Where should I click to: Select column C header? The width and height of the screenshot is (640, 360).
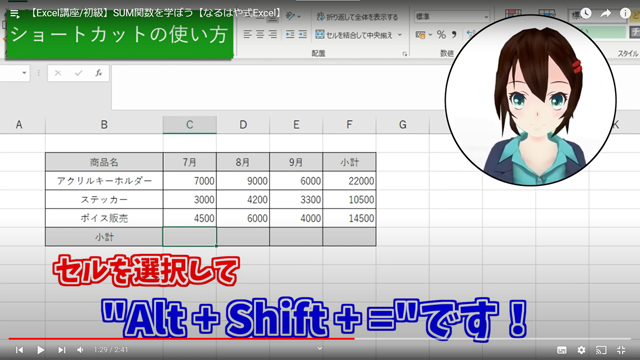[190, 124]
